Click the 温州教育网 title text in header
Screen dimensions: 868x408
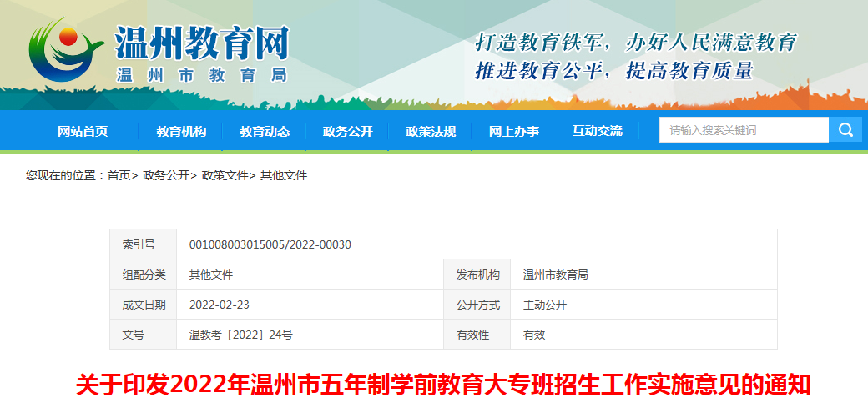coord(202,43)
